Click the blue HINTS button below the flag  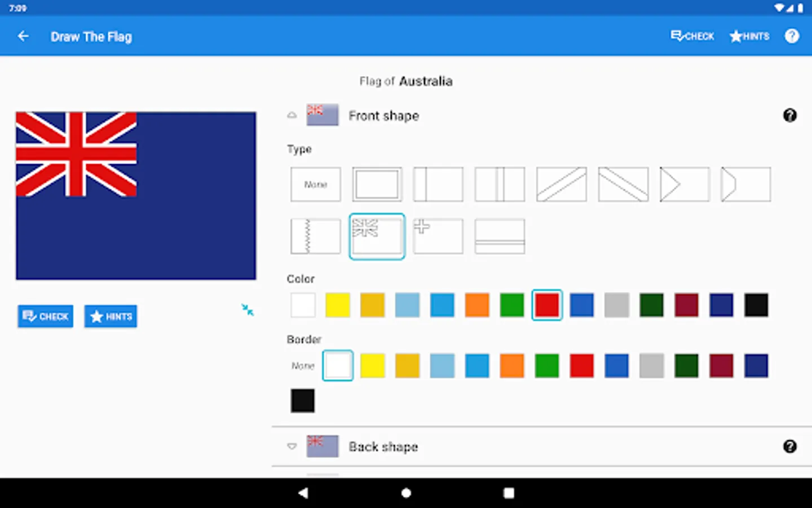pyautogui.click(x=111, y=317)
